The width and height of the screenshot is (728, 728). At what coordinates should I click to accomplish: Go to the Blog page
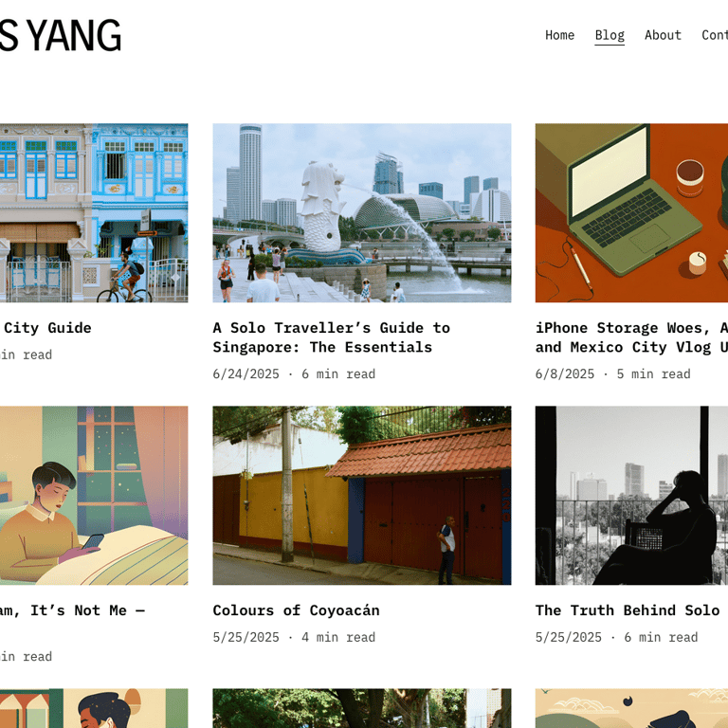[x=610, y=35]
